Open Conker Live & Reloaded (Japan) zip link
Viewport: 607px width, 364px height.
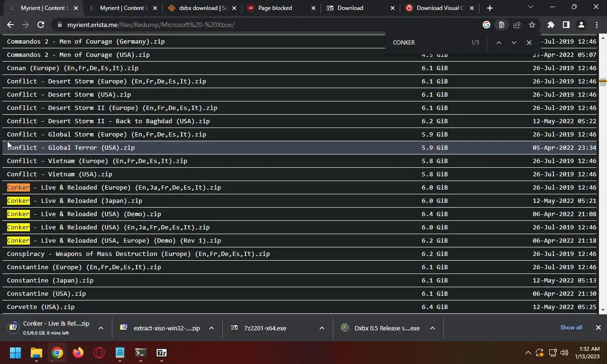(74, 200)
